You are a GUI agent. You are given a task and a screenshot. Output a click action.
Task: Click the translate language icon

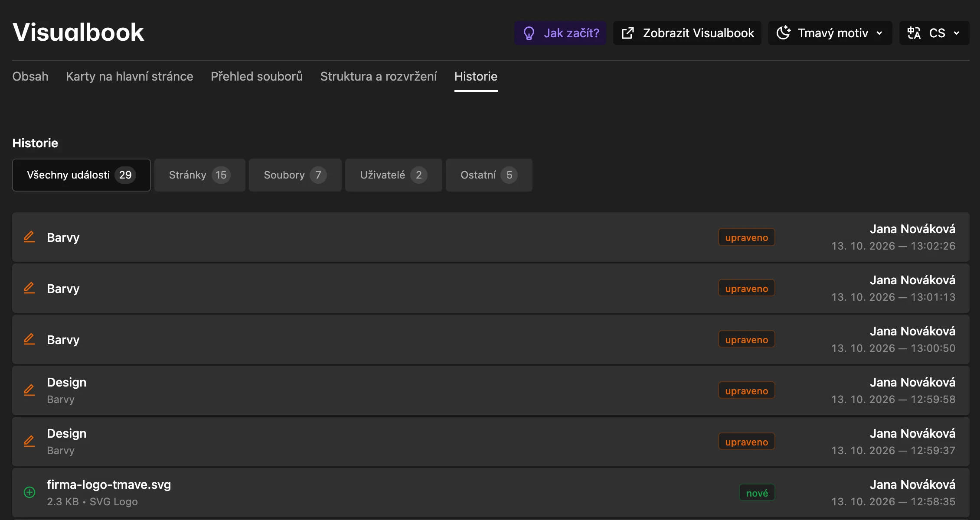coord(914,33)
